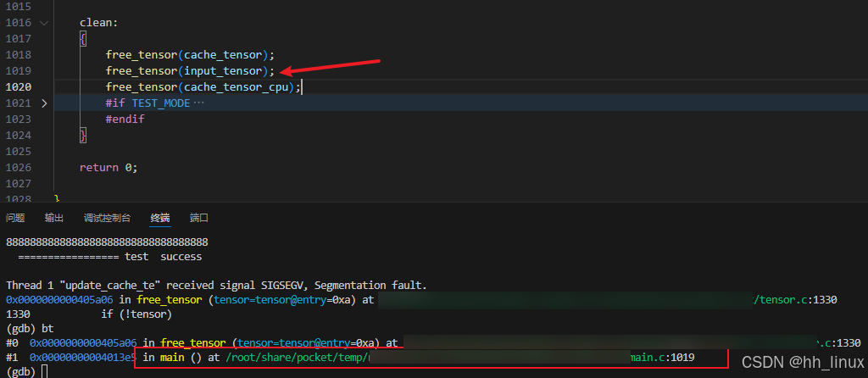Expand the folded #if TEST_MODE region
This screenshot has height=378, width=868.
44,103
